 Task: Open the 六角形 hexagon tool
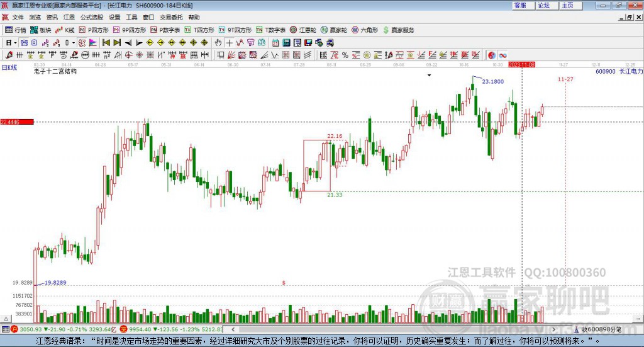point(365,30)
